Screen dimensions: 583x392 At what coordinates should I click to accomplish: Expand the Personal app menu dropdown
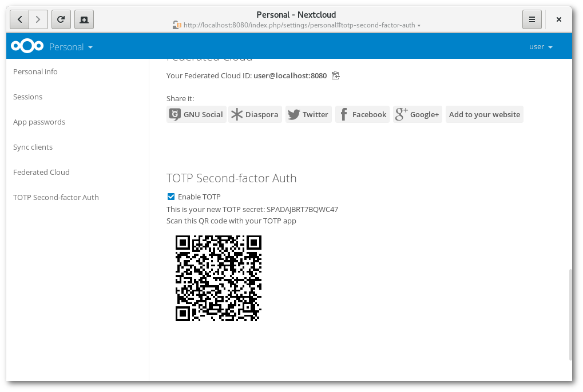(x=71, y=47)
